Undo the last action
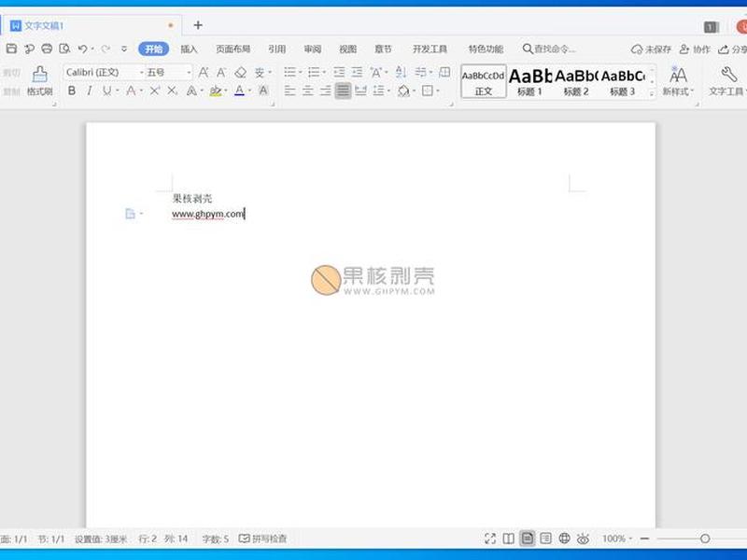 click(x=82, y=49)
